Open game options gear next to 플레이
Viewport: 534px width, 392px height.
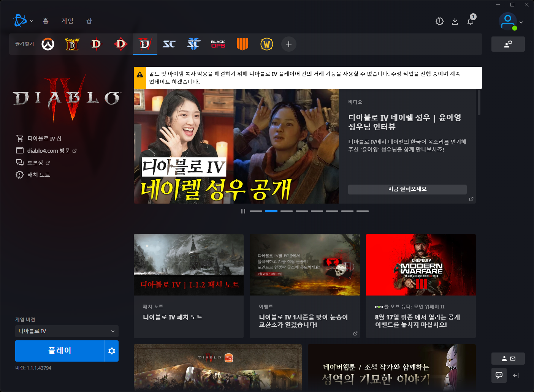pyautogui.click(x=112, y=351)
